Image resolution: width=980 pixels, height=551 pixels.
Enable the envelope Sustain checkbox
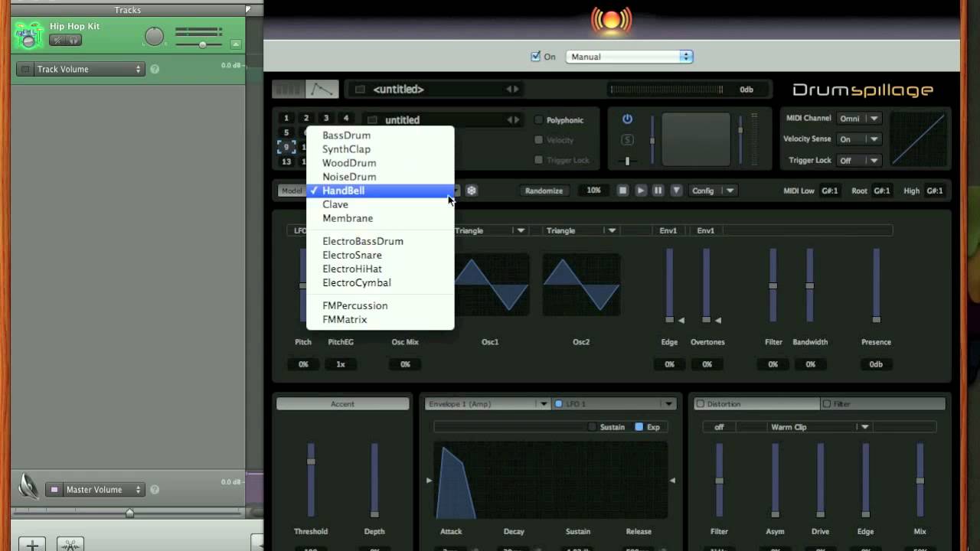pyautogui.click(x=592, y=427)
